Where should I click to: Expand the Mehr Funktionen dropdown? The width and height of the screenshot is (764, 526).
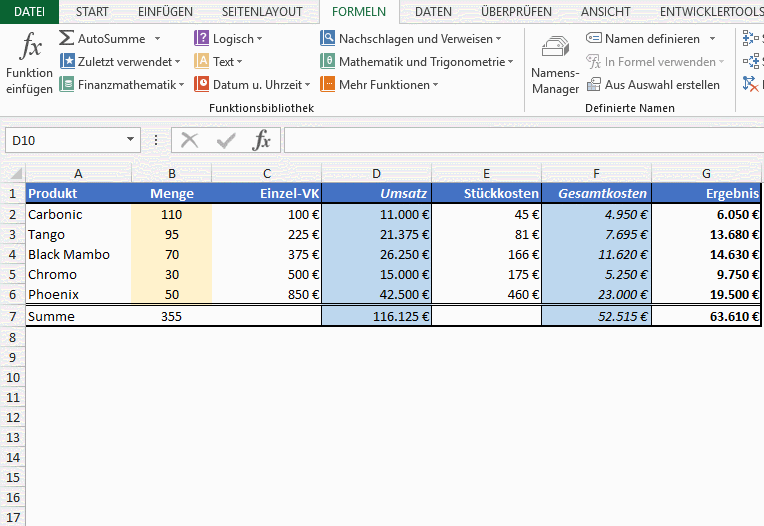(x=436, y=85)
